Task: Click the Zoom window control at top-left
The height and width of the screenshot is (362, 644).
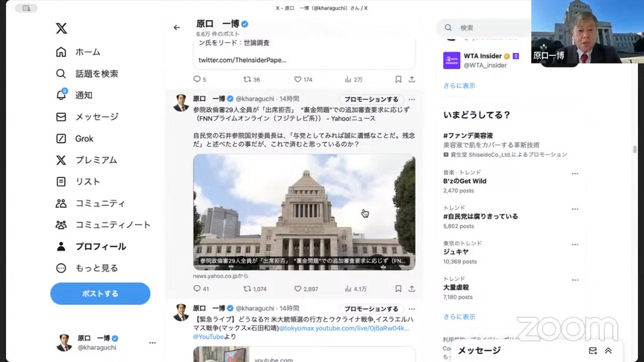Action: click(27, 8)
